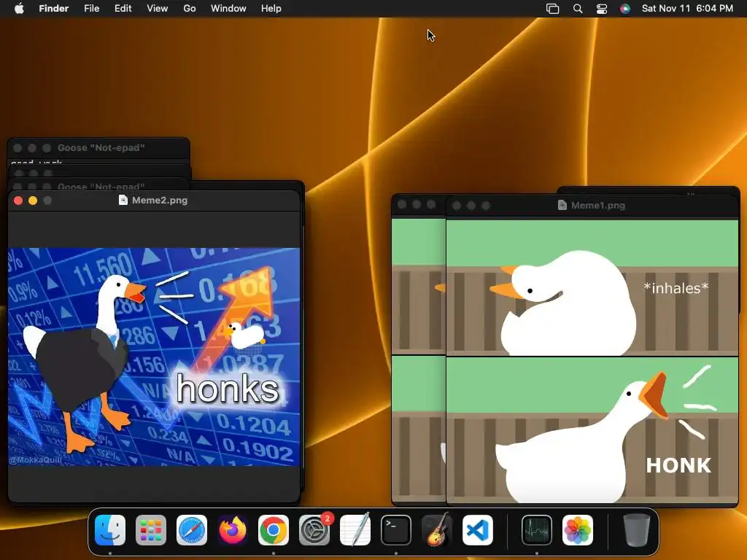Open the Trash in the Dock

tap(636, 530)
